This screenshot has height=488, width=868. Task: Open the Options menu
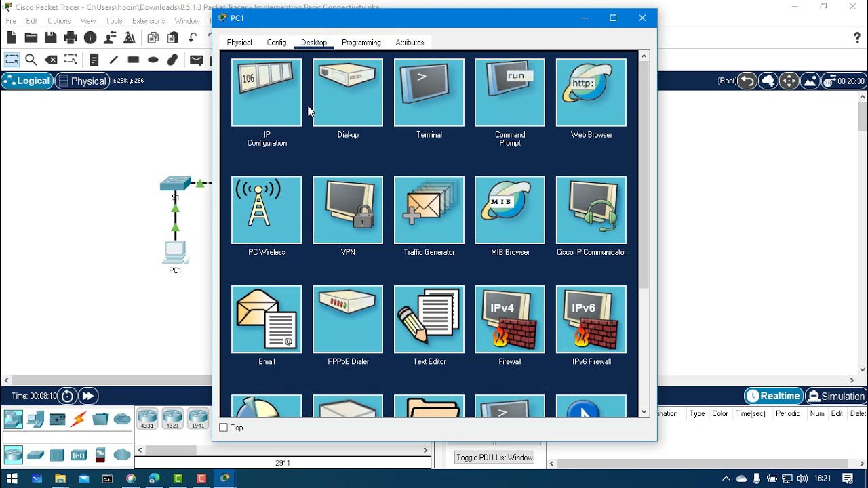(x=59, y=21)
